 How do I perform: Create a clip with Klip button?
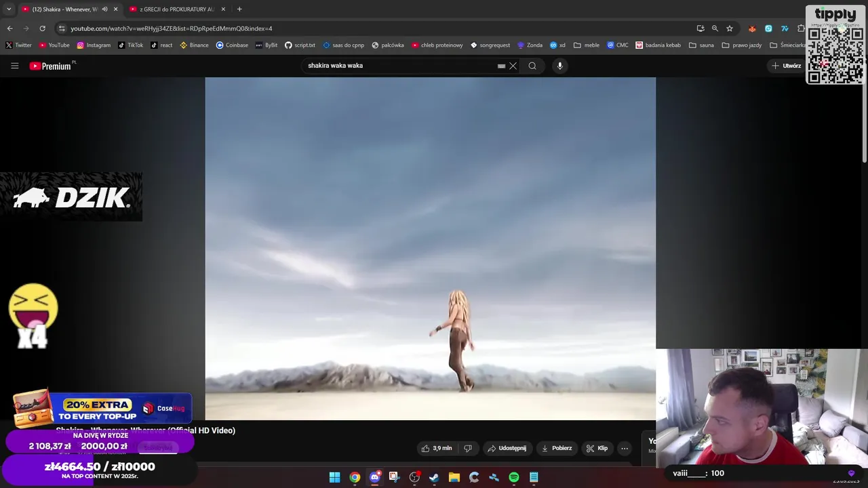[597, 448]
